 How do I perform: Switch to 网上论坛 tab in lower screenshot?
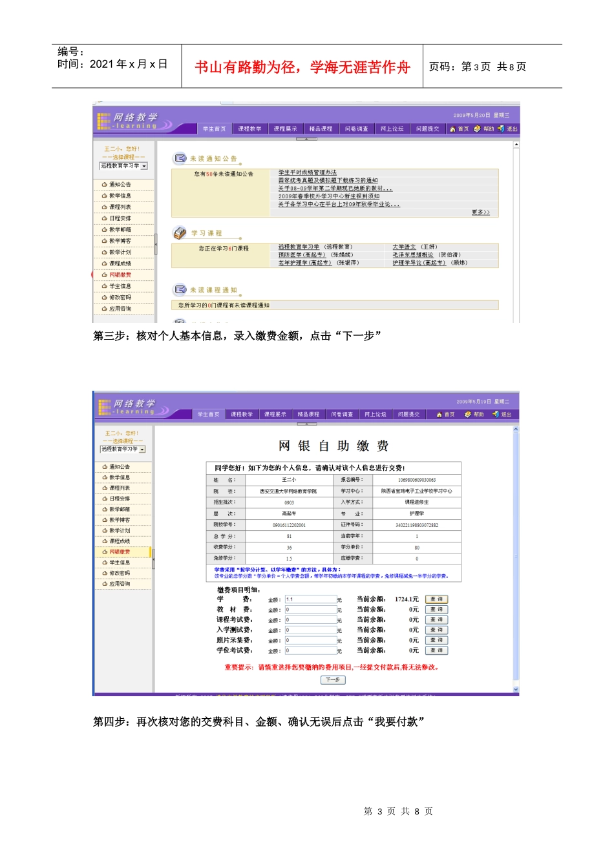pos(376,415)
